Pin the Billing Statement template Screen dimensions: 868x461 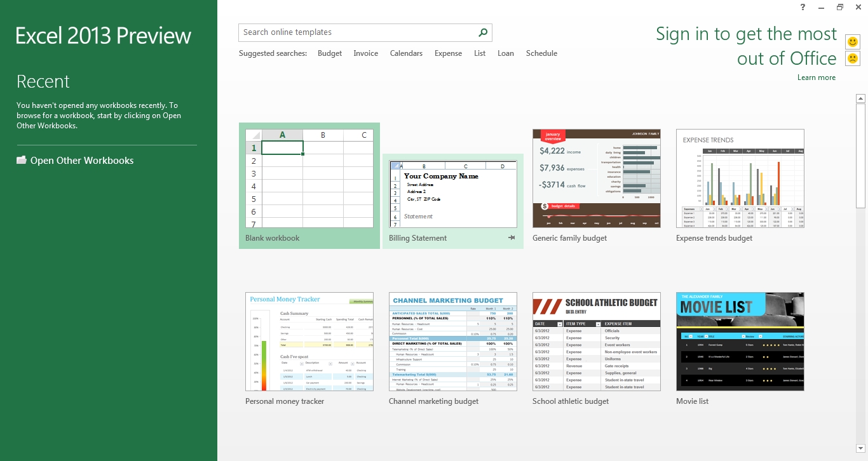(512, 238)
